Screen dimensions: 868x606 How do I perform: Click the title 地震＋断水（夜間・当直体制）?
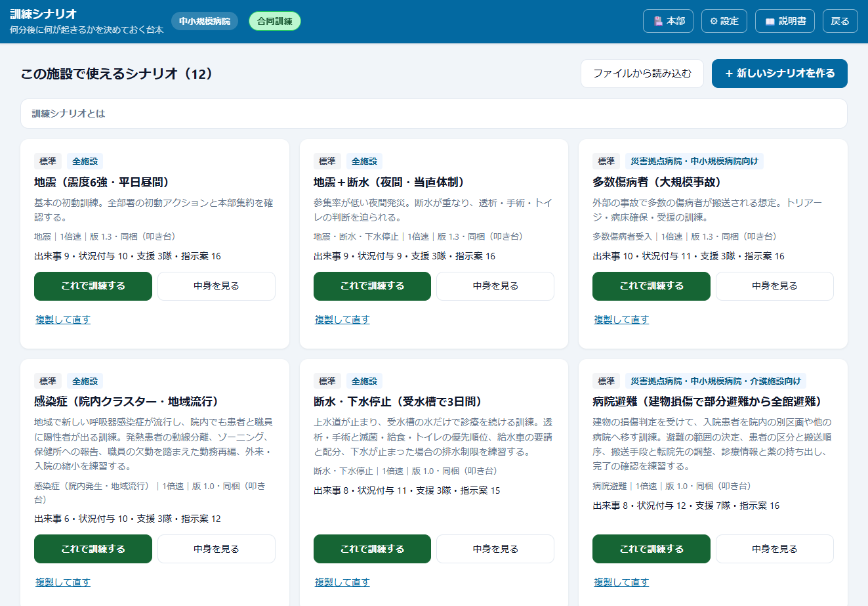[389, 183]
